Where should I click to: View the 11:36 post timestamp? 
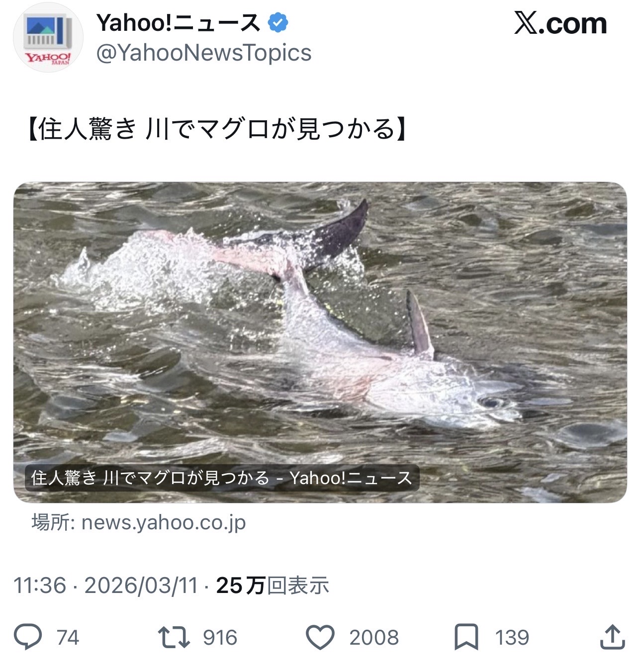point(40,586)
